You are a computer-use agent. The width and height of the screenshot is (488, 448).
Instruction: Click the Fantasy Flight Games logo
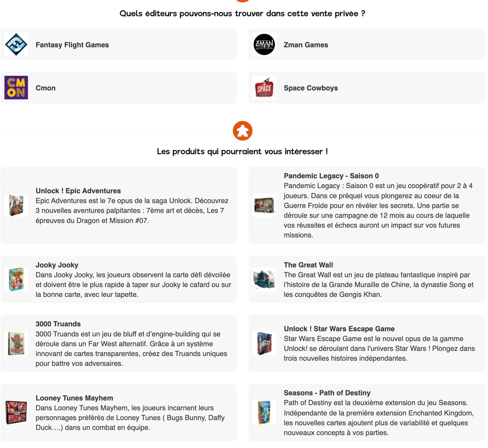[x=16, y=44]
